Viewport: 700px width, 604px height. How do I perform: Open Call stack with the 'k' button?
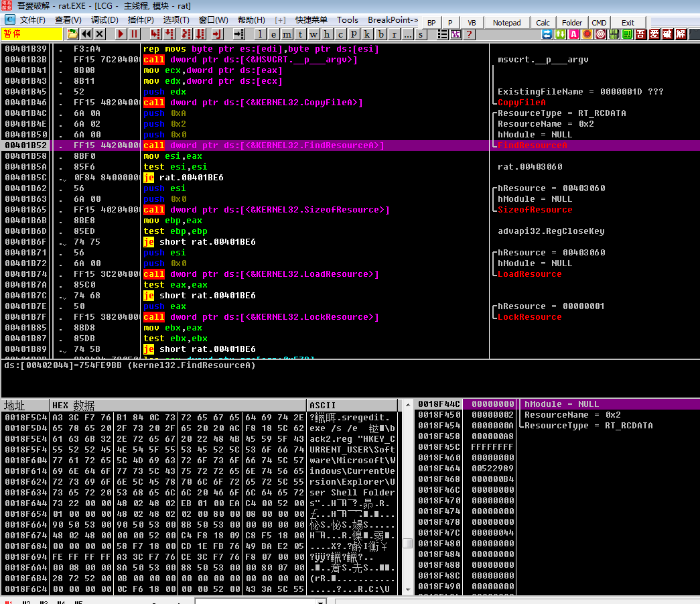click(367, 34)
